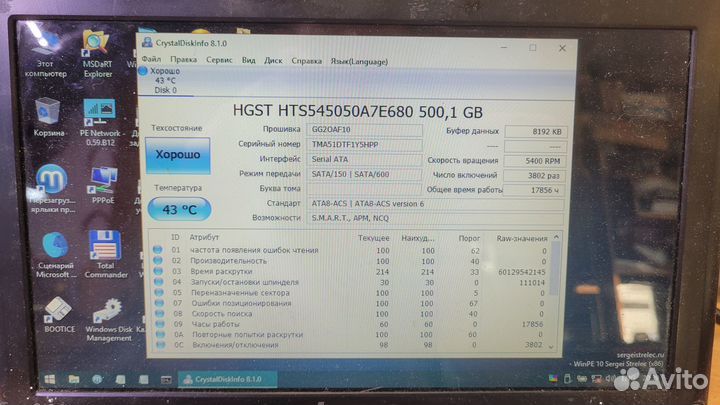720x405 pixels.
Task: Click the 5400 RPM rotation speed field
Action: tap(535, 161)
